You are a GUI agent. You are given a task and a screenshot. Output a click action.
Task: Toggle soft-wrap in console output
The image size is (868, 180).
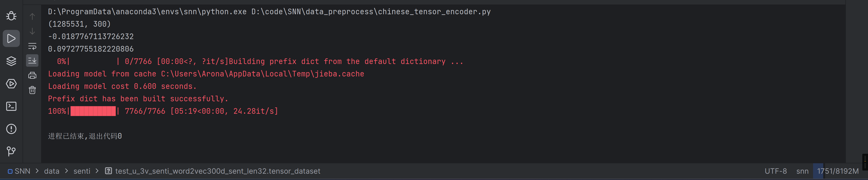pos(32,46)
